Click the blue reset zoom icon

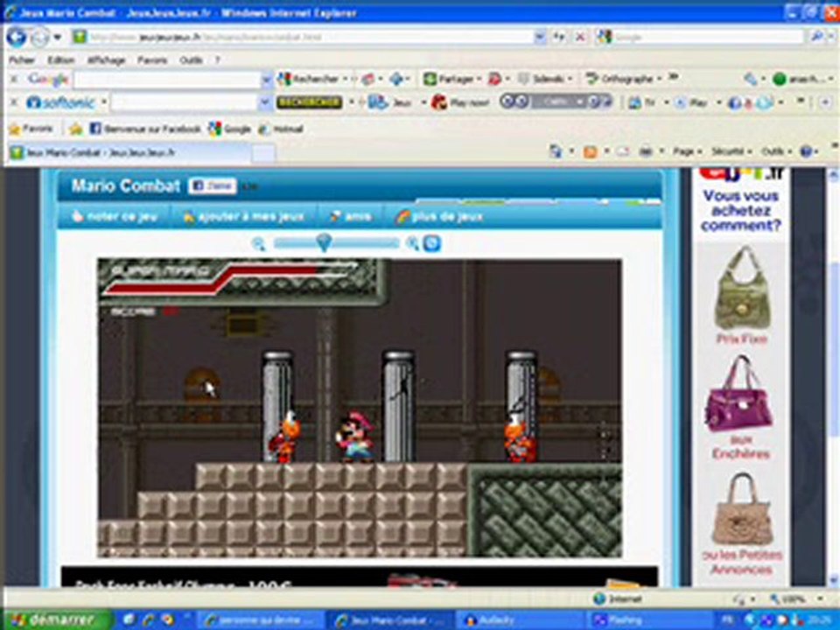coord(431,244)
